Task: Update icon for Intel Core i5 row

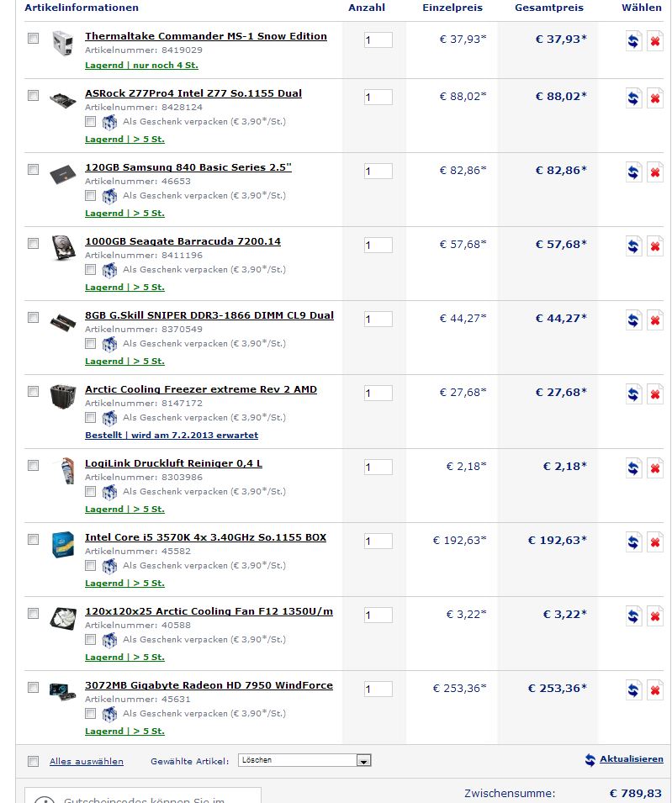Action: click(633, 542)
